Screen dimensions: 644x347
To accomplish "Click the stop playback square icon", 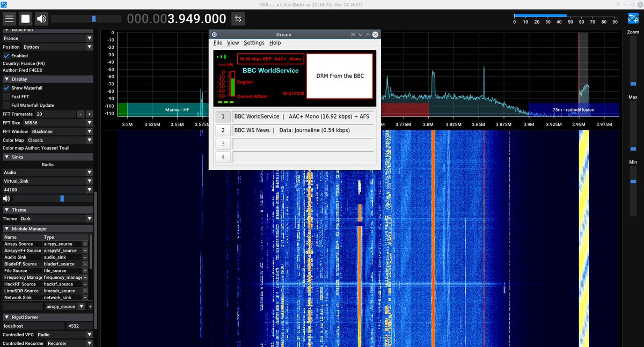I will tap(24, 18).
